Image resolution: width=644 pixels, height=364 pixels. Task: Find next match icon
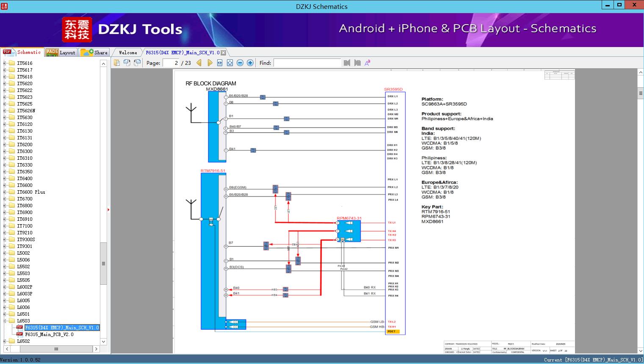(x=357, y=63)
